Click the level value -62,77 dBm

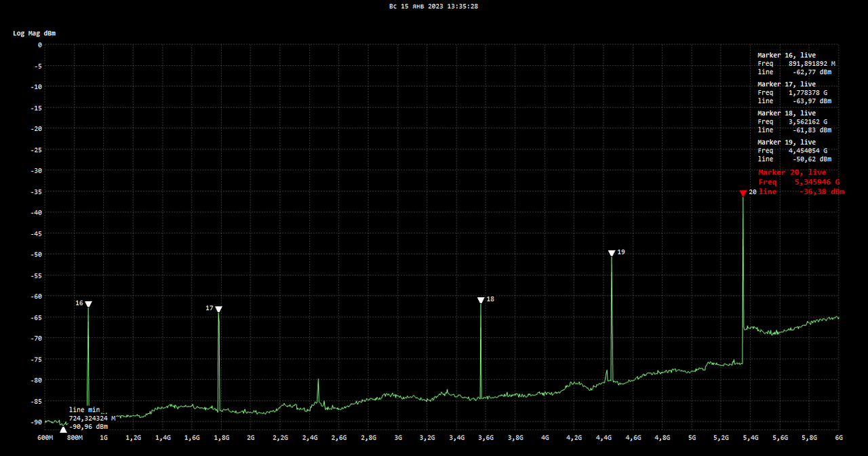point(812,72)
